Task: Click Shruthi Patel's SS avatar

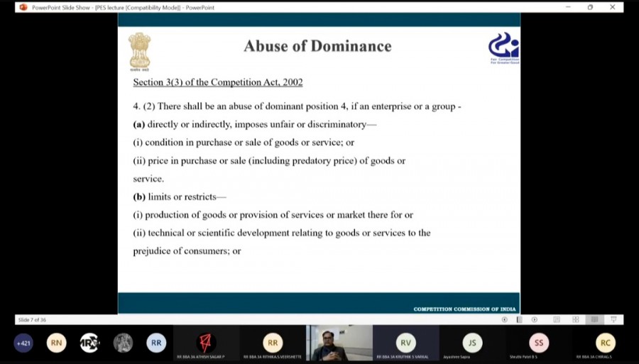Action: (x=539, y=343)
